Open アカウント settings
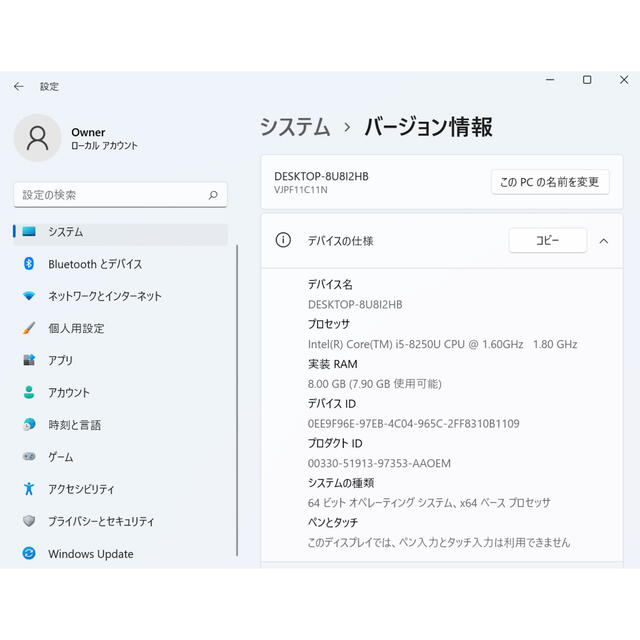 click(120, 392)
